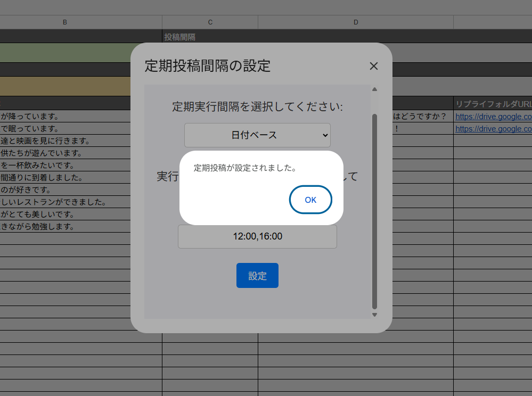
Task: Open the second Google Drive link
Action: pos(493,128)
